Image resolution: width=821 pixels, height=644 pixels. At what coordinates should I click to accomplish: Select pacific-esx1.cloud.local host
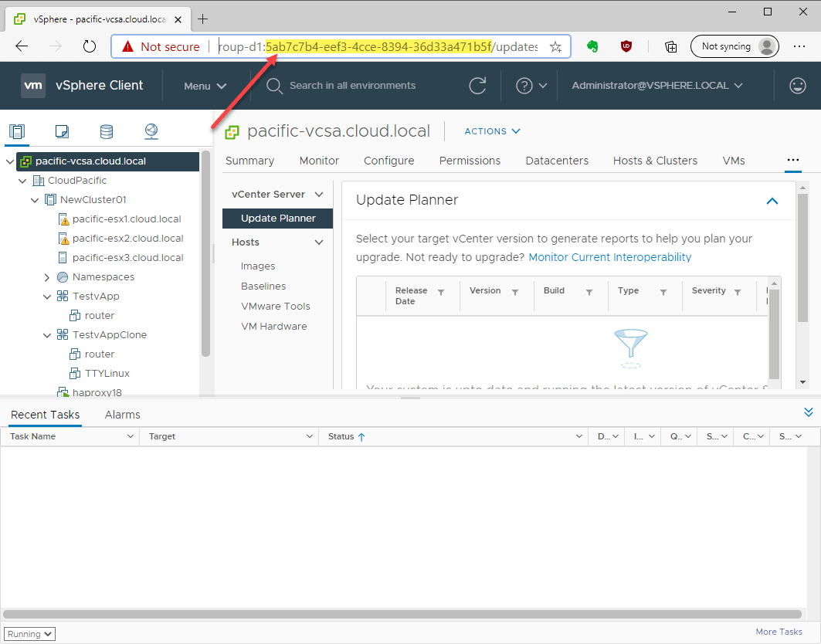(127, 219)
